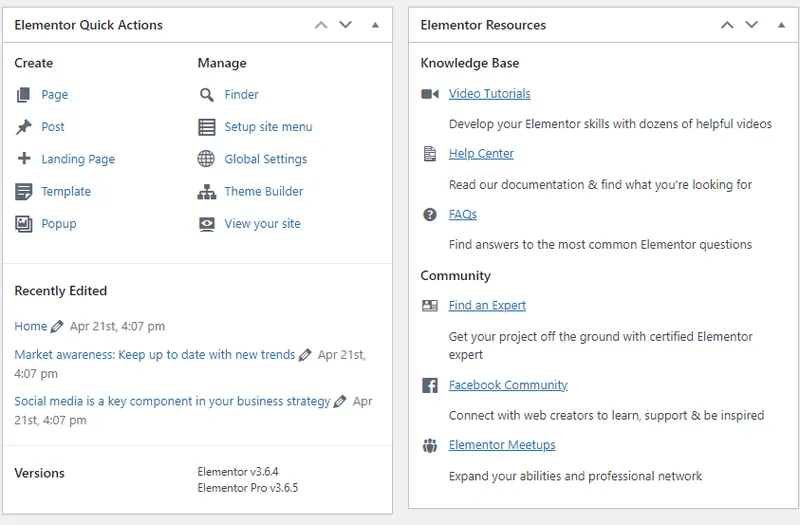
Task: Move Elementor Quick Actions panel up
Action: click(321, 25)
